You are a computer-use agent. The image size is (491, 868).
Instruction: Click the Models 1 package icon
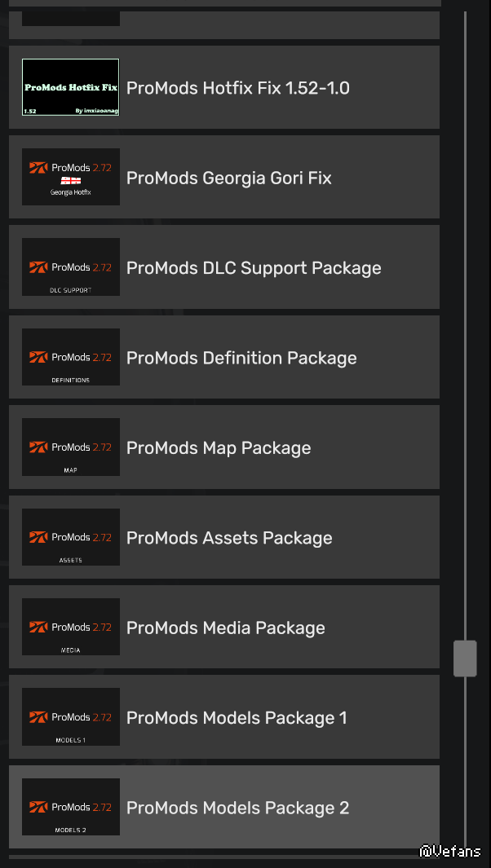click(x=70, y=716)
